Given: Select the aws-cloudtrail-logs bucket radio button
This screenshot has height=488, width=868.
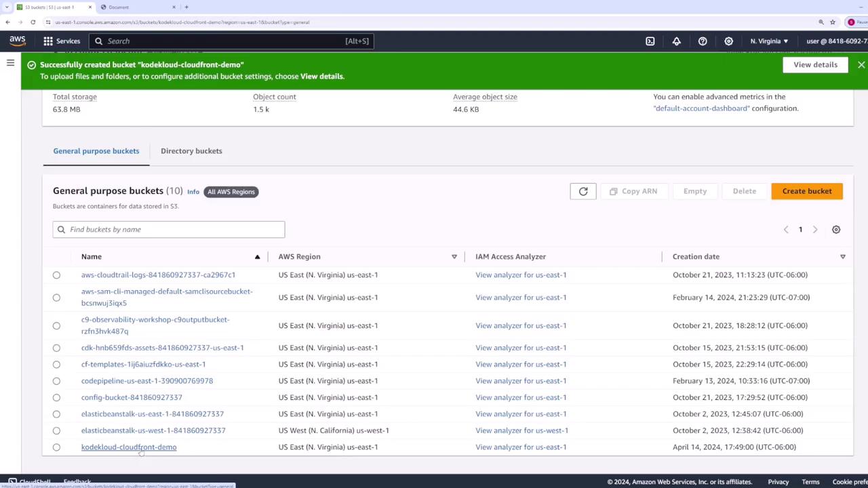Looking at the screenshot, I should click(56, 275).
